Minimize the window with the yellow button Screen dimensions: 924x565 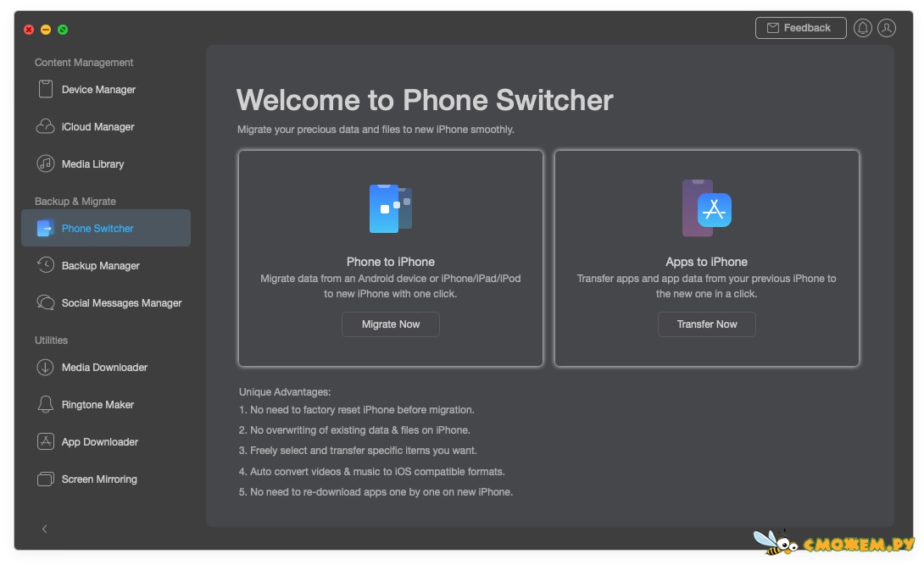tap(46, 30)
